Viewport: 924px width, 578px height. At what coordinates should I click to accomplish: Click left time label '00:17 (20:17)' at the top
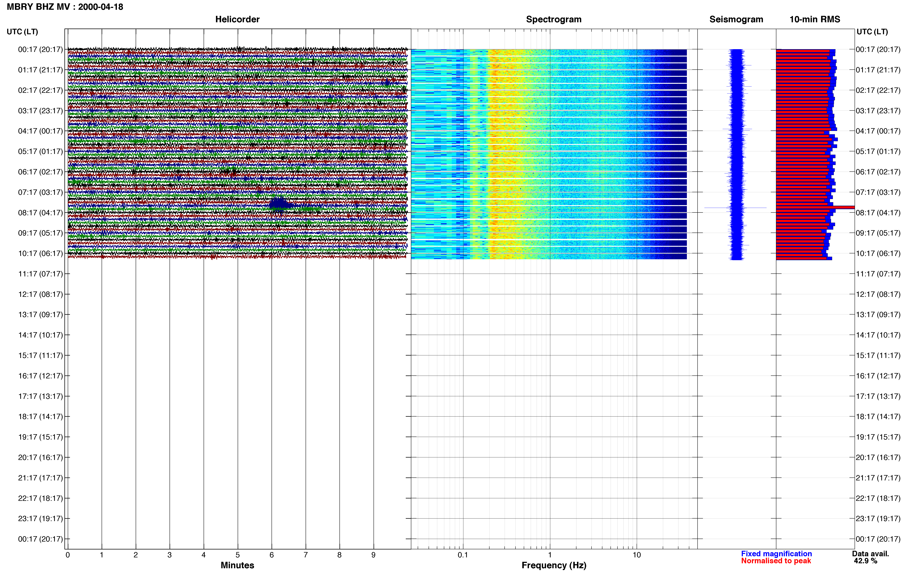pyautogui.click(x=40, y=49)
